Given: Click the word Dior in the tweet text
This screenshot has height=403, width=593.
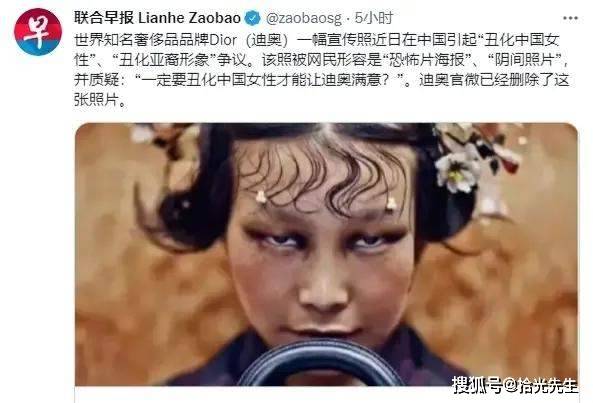Looking at the screenshot, I should pyautogui.click(x=223, y=40).
